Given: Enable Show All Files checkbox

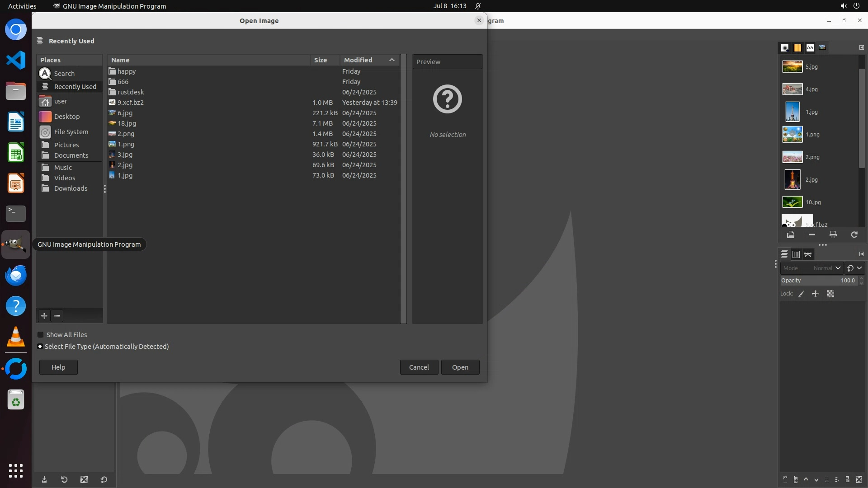Looking at the screenshot, I should [x=41, y=335].
